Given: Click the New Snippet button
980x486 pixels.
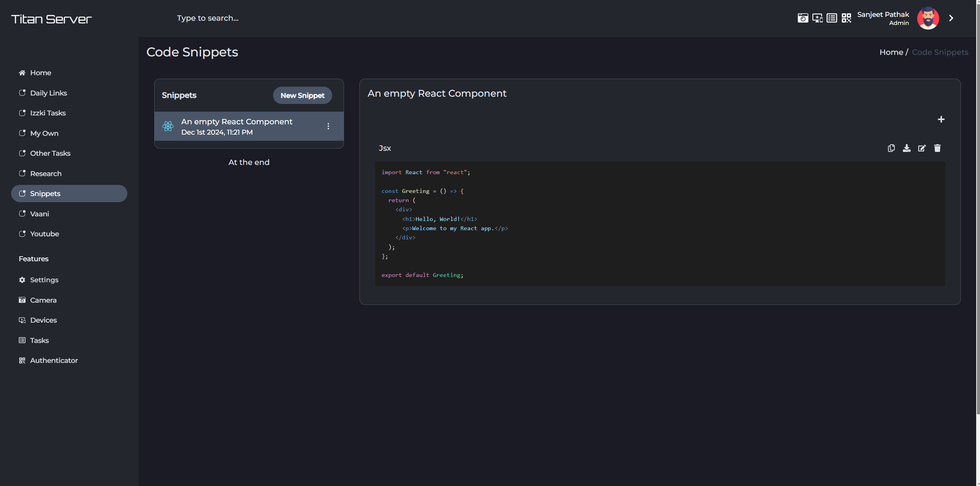Looking at the screenshot, I should pos(302,95).
